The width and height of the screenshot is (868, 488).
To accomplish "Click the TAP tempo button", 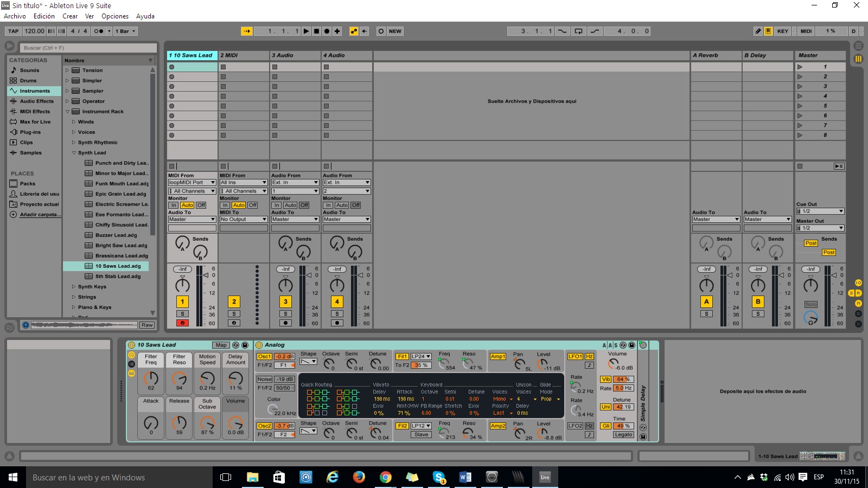I will [x=14, y=31].
